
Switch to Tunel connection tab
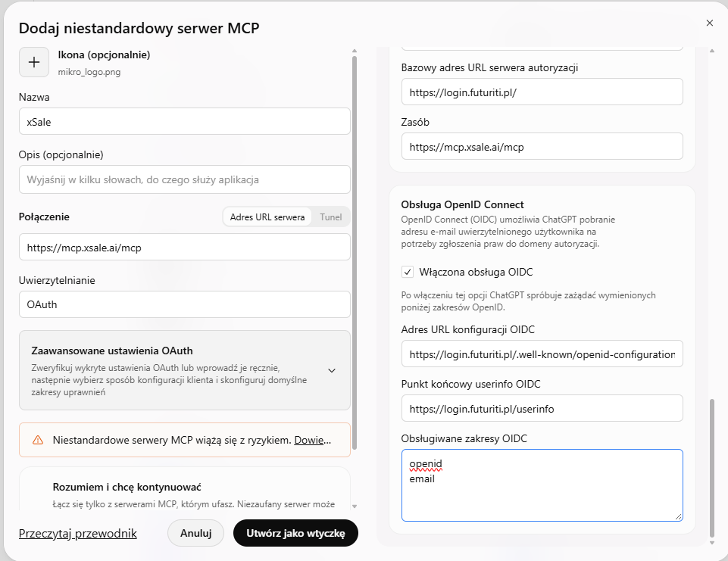coord(330,217)
